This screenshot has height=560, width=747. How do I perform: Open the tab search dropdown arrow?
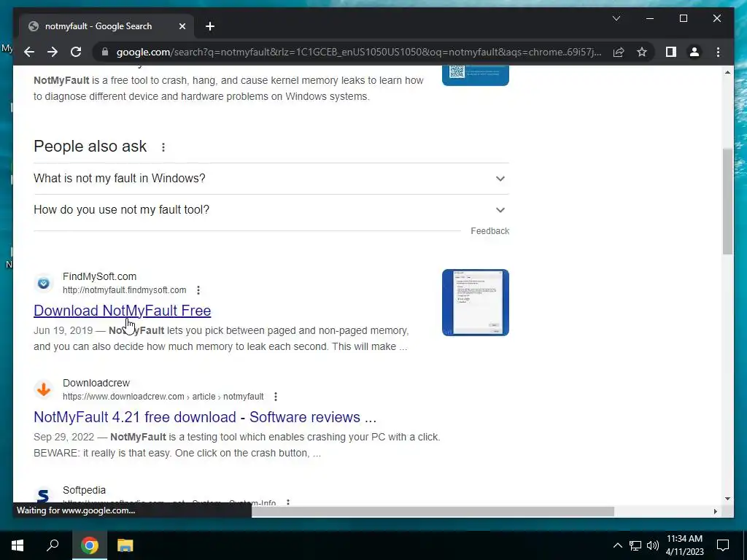tap(616, 18)
